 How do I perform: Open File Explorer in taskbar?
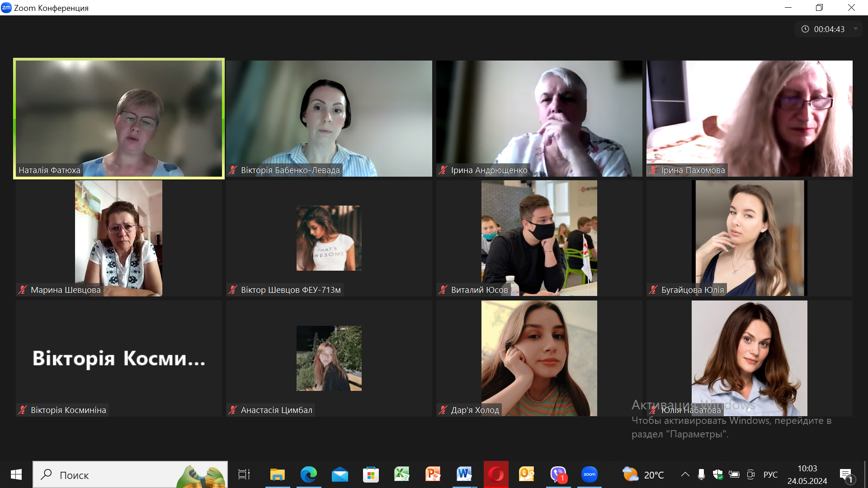(277, 474)
